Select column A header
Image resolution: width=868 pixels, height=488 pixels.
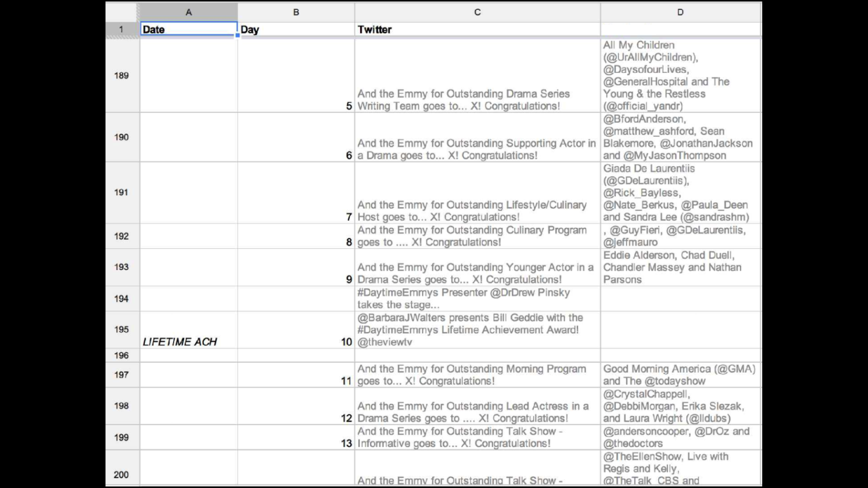pyautogui.click(x=188, y=12)
